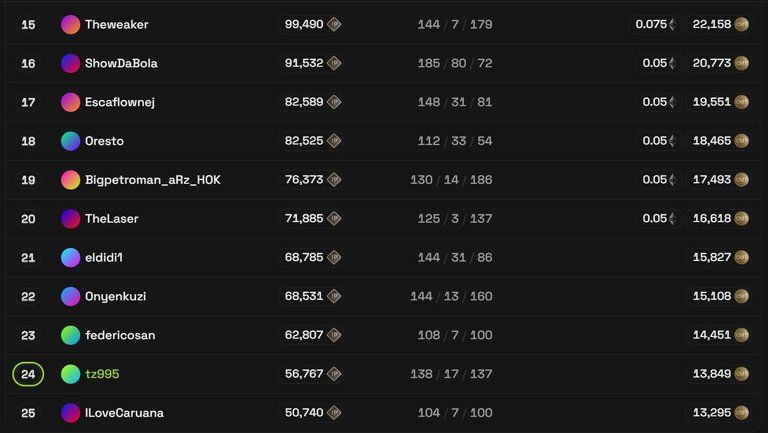Click the coin icon next to 15,827

742,257
